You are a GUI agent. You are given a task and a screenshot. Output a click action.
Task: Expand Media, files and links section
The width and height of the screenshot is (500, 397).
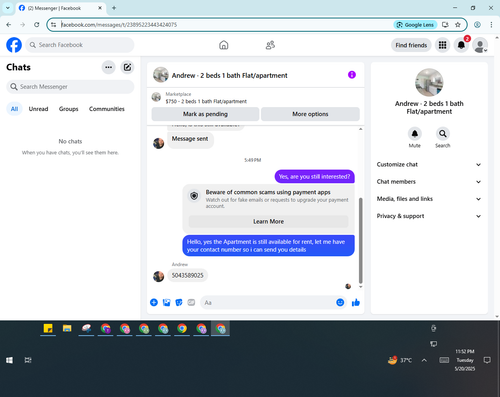point(429,199)
